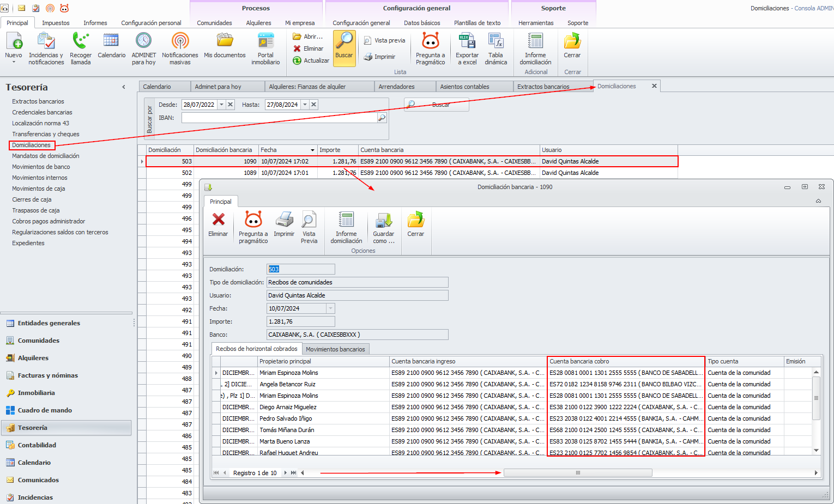Image resolution: width=834 pixels, height=504 pixels.
Task: Click the horizontal scrollbar thumb in the recibos grid
Action: tap(578, 473)
